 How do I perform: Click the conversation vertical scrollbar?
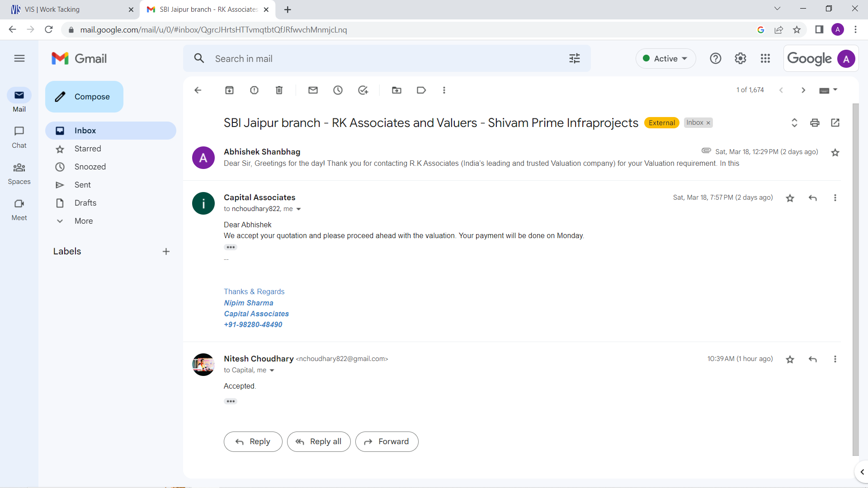point(855,280)
